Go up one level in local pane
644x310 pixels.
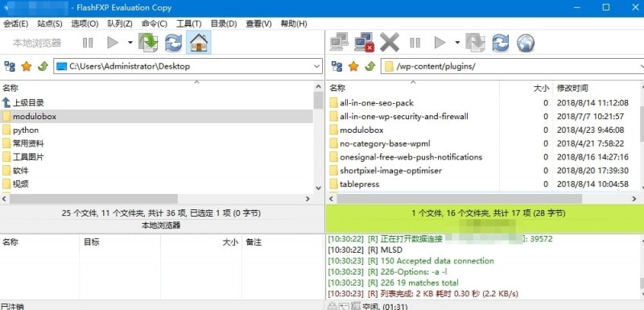click(43, 66)
